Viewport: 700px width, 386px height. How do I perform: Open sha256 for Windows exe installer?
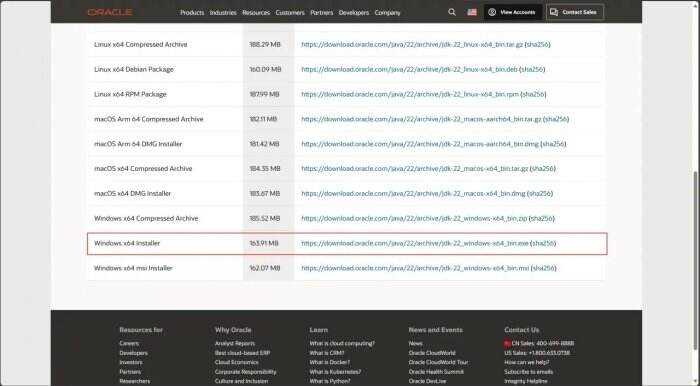tap(543, 244)
